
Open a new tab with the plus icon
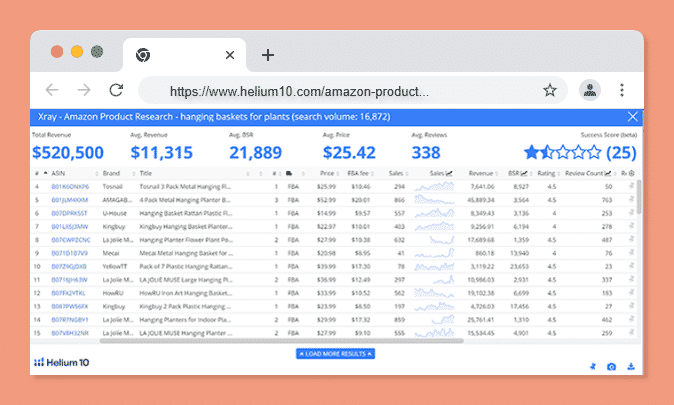(268, 55)
